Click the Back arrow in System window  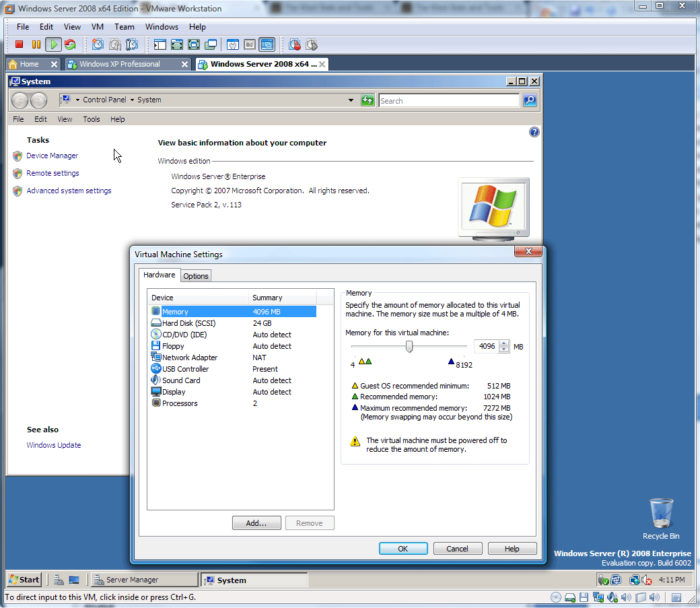pyautogui.click(x=20, y=100)
